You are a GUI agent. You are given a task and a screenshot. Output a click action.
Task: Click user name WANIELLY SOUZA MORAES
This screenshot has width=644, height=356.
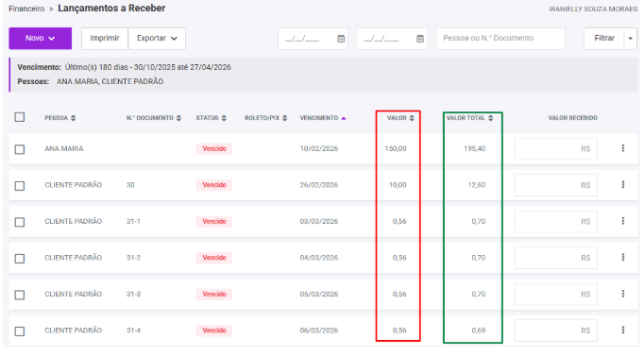[x=593, y=9]
